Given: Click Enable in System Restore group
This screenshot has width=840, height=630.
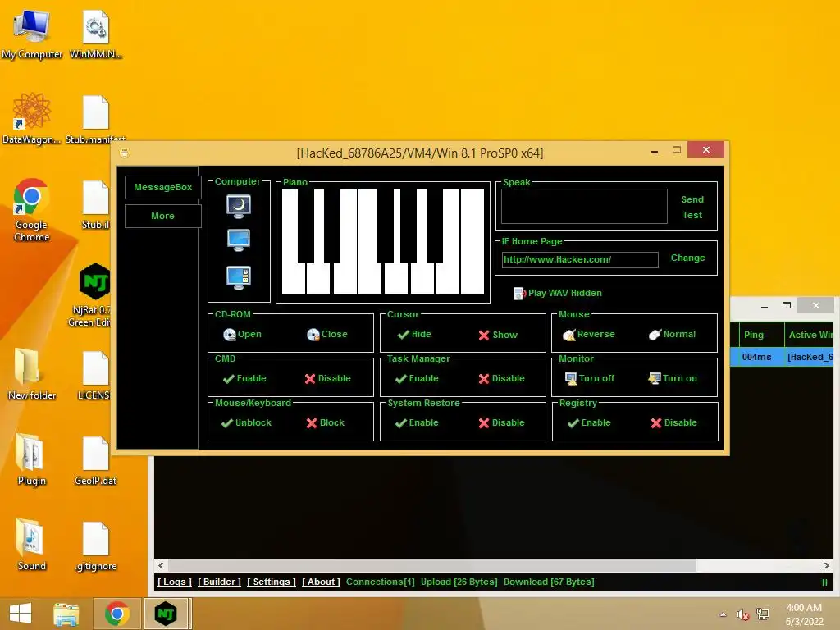Looking at the screenshot, I should click(417, 422).
